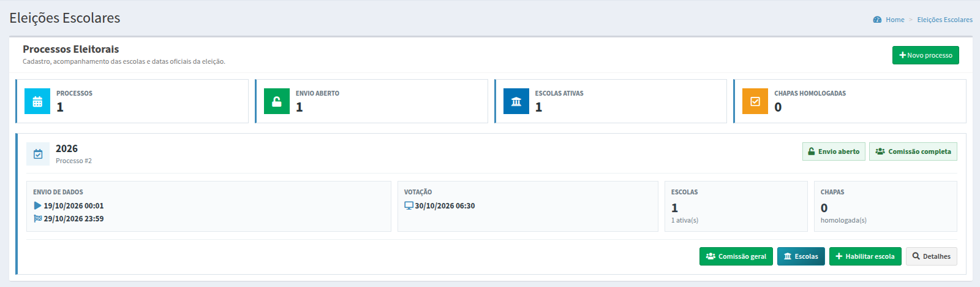Click the people icon in Comissão completa badge
The height and width of the screenshot is (287, 980).
880,151
